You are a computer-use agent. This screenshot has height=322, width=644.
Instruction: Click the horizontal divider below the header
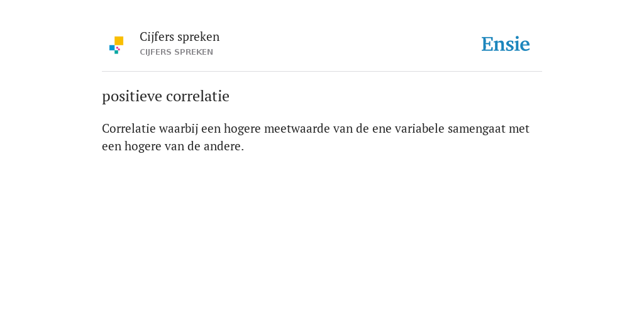[322, 72]
